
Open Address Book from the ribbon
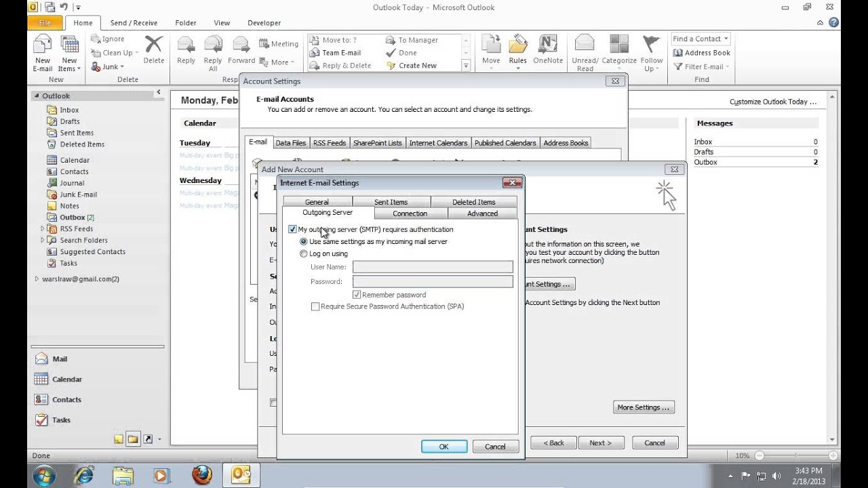tap(702, 53)
